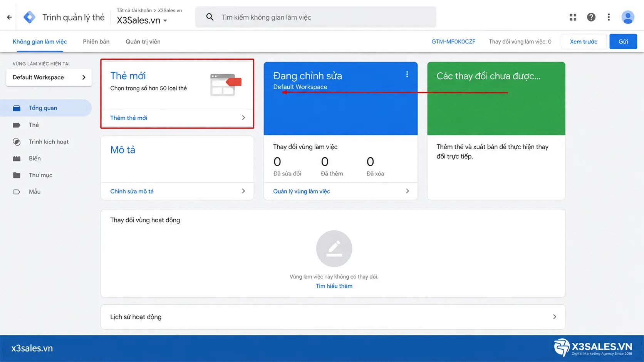
Task: Click the search magnifier icon
Action: pyautogui.click(x=210, y=17)
